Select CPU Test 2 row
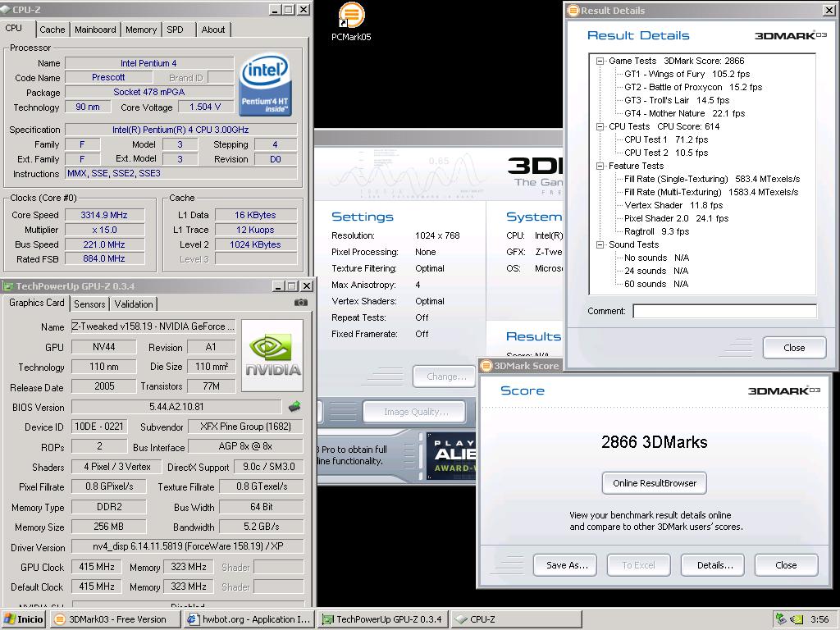 (666, 153)
